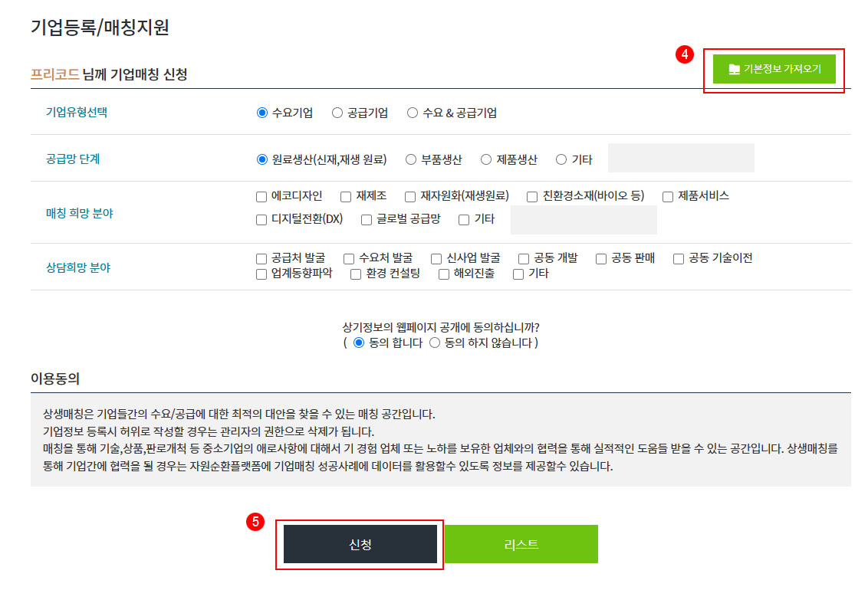
Task: Click the 매칭 희망 분야 기타 text field
Action: point(584,220)
